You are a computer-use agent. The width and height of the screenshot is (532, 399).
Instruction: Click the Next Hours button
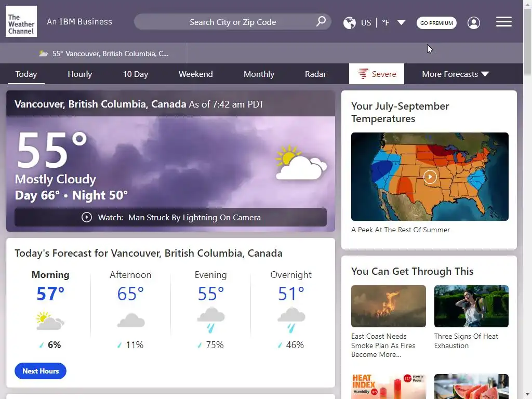[41, 371]
